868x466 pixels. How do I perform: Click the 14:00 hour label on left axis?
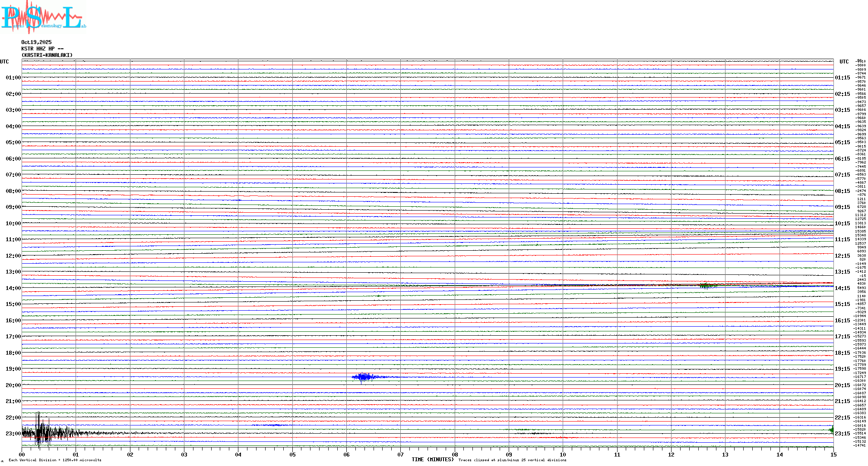tap(13, 288)
